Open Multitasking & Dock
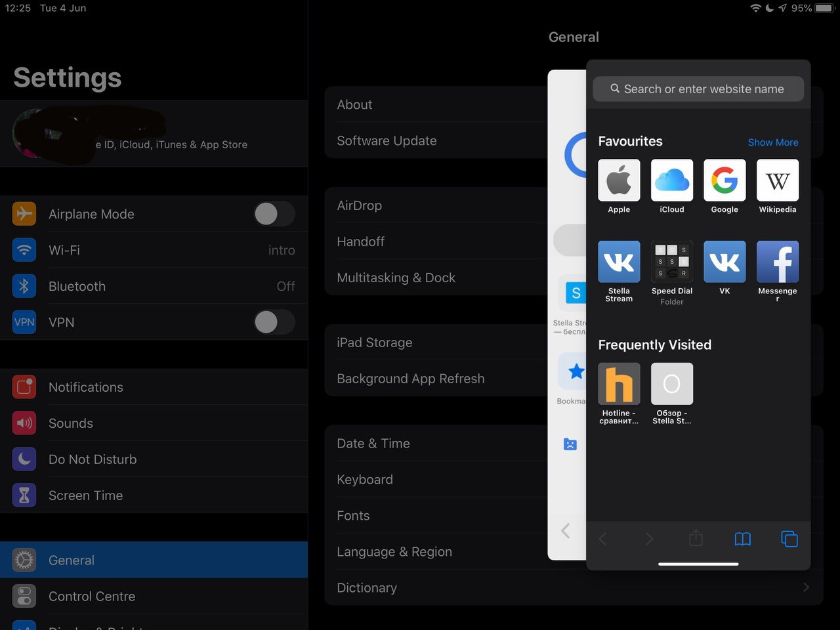 [x=436, y=278]
